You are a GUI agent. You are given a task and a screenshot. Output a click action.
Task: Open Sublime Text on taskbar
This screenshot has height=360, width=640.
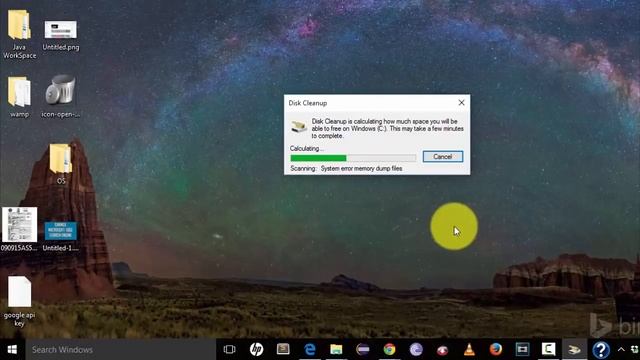tap(283, 349)
